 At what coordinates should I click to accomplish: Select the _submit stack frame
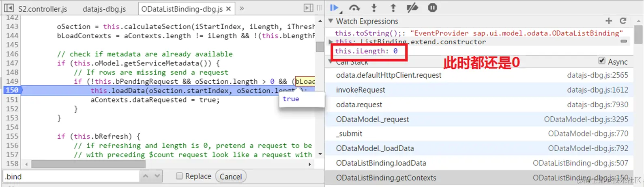click(x=479, y=134)
